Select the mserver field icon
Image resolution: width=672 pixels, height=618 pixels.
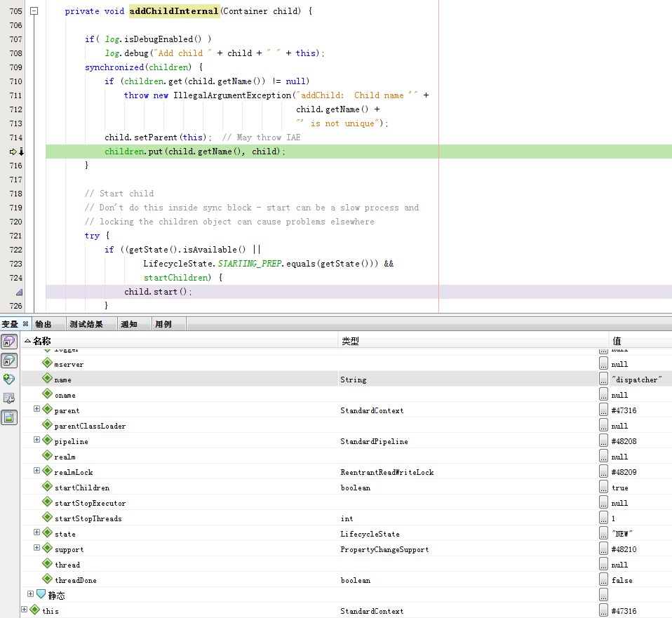click(47, 363)
